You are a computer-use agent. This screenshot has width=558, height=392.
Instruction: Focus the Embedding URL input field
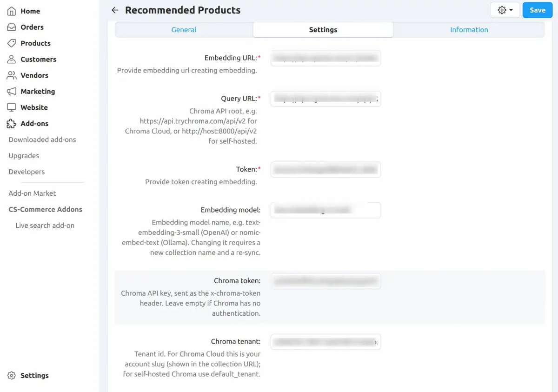tap(325, 58)
